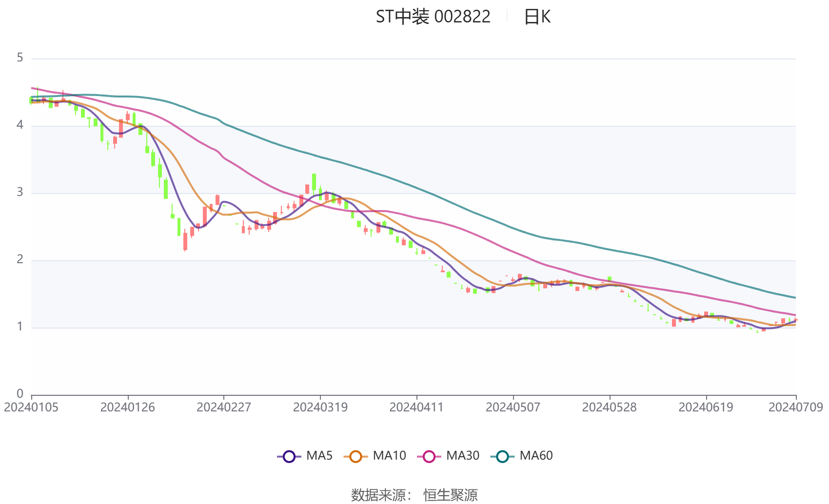The width and height of the screenshot is (829, 504).
Task: Toggle the MA30 legend series
Action: point(448,456)
